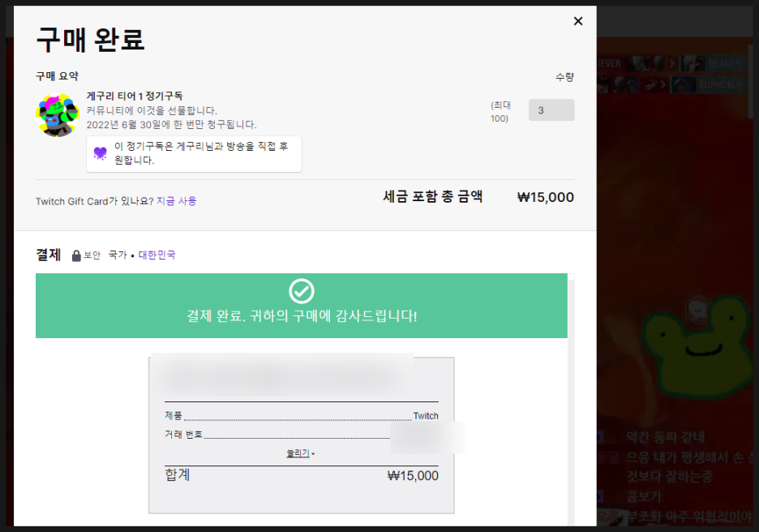The height and width of the screenshot is (532, 759).
Task: Expand receipt details with 늘리기
Action: point(300,453)
